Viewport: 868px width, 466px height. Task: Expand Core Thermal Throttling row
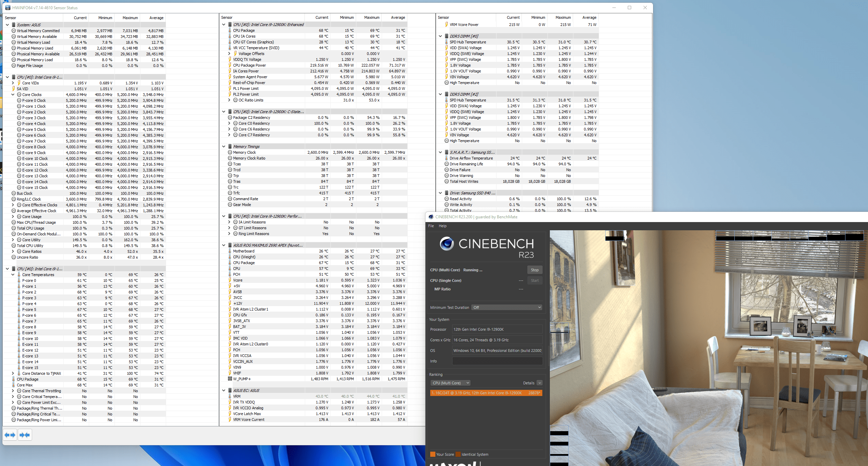click(13, 391)
